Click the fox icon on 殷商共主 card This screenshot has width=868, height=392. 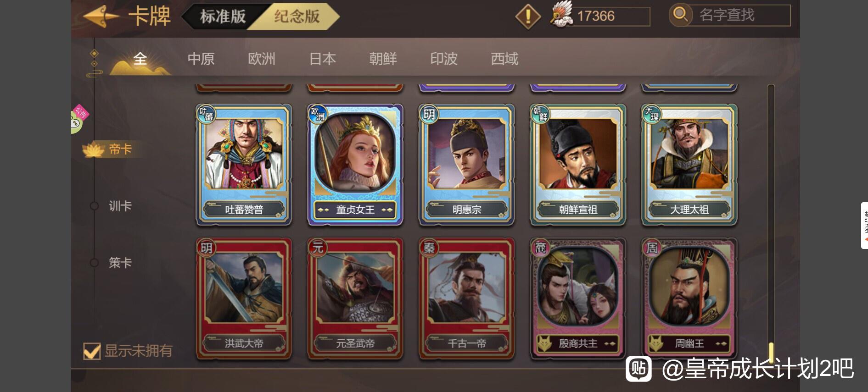pyautogui.click(x=544, y=343)
